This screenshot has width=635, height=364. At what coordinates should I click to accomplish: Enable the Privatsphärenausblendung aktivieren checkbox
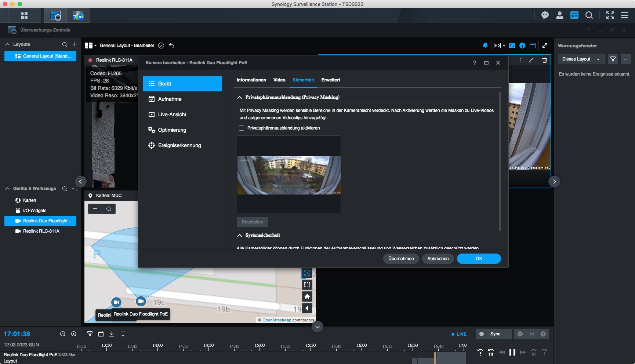(x=242, y=128)
